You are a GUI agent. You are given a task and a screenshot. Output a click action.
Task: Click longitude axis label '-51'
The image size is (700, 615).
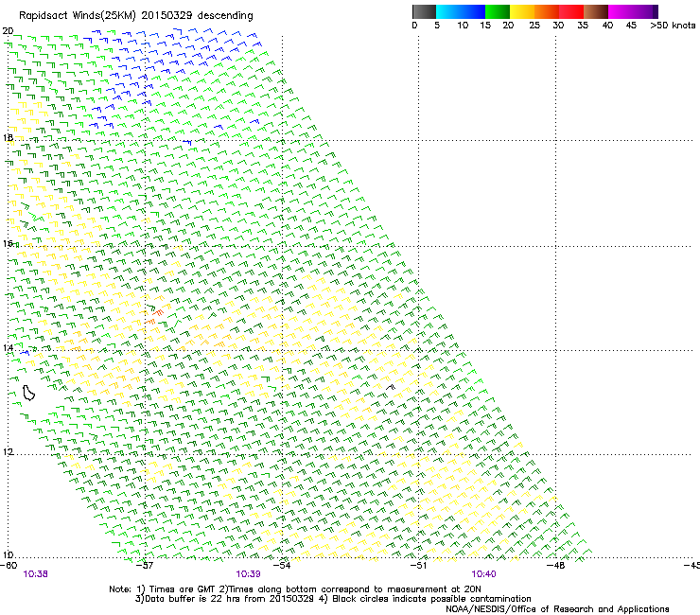[418, 566]
